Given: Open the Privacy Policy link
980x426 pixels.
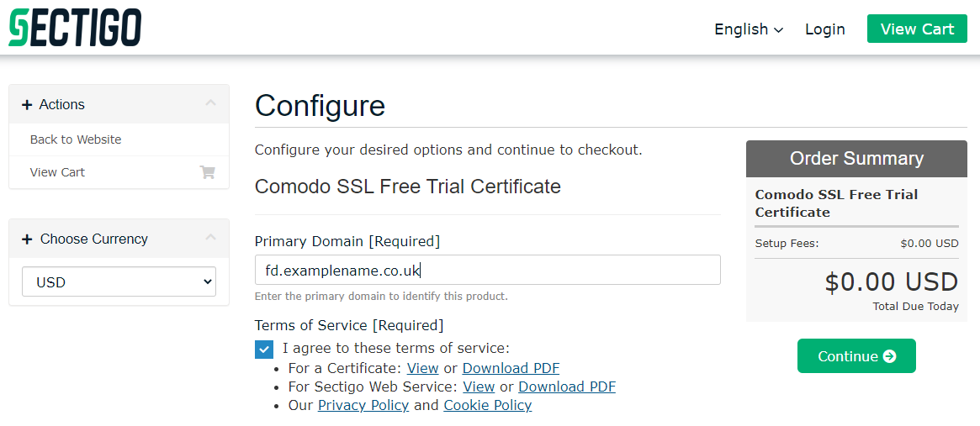Looking at the screenshot, I should coord(363,405).
